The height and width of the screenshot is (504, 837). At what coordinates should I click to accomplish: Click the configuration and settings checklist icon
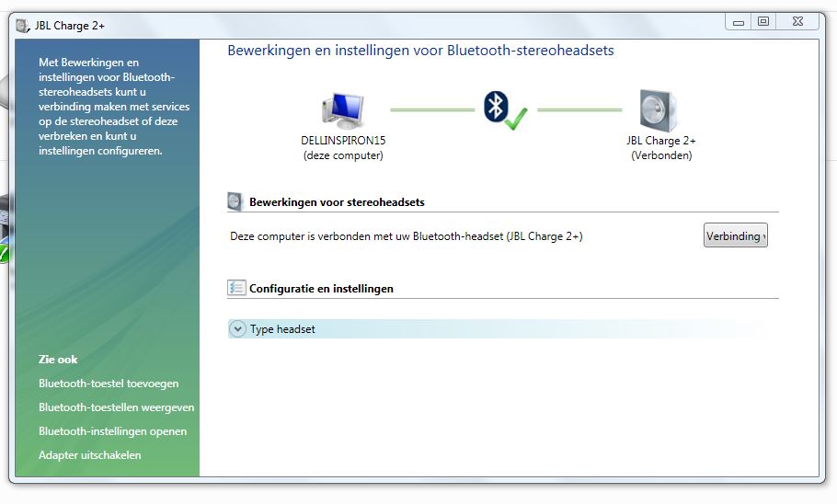tap(236, 288)
